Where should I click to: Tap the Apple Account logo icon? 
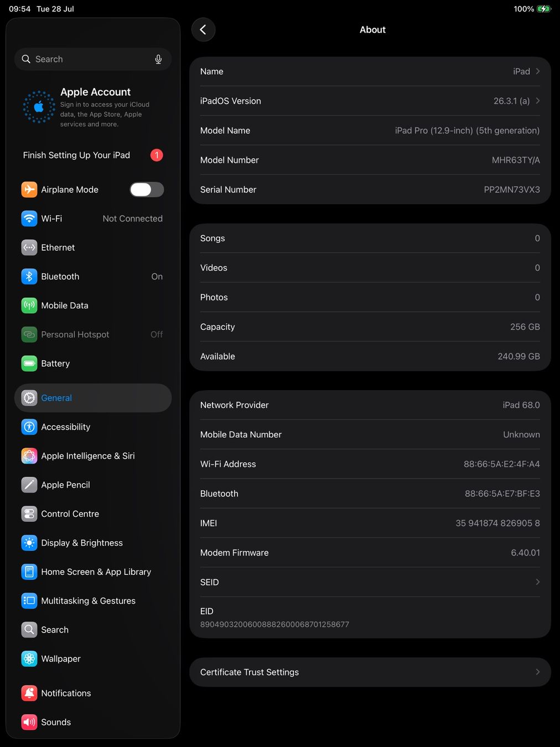pos(39,107)
